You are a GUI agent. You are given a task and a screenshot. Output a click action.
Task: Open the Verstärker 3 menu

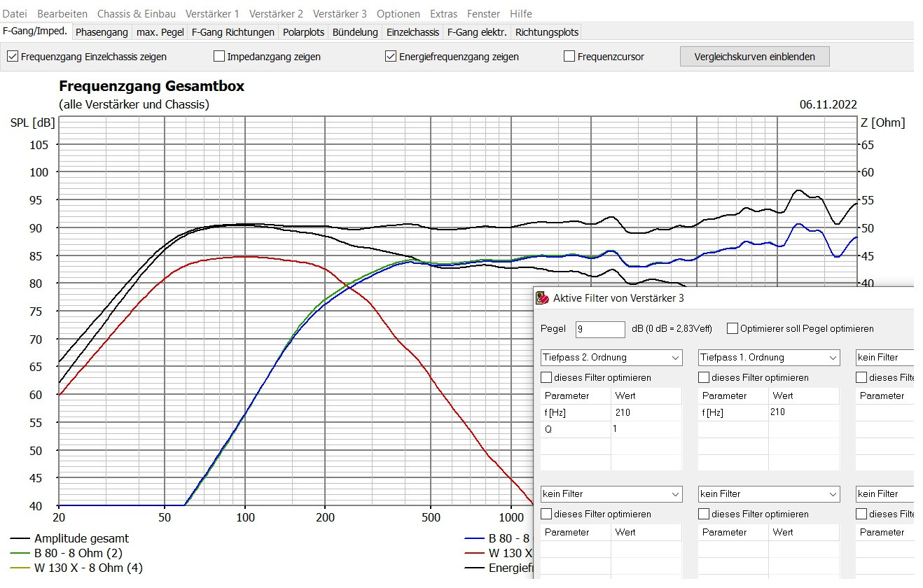click(x=339, y=13)
